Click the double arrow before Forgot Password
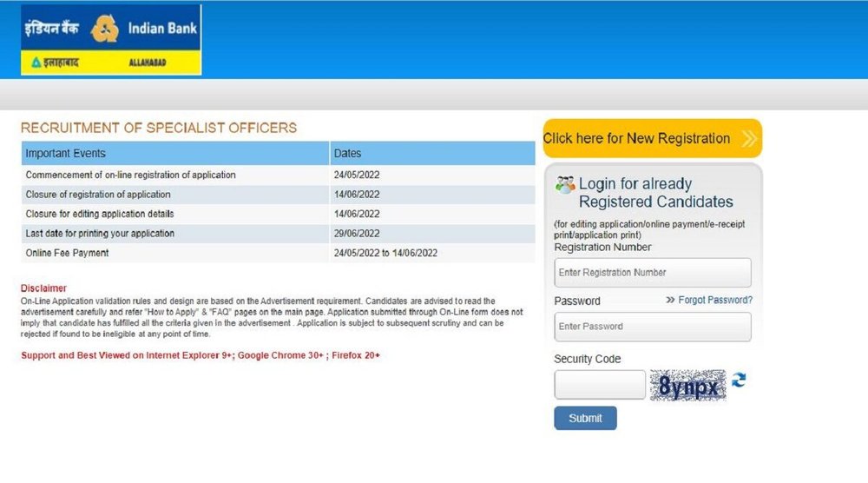Viewport: 868px width, 483px height. point(670,301)
